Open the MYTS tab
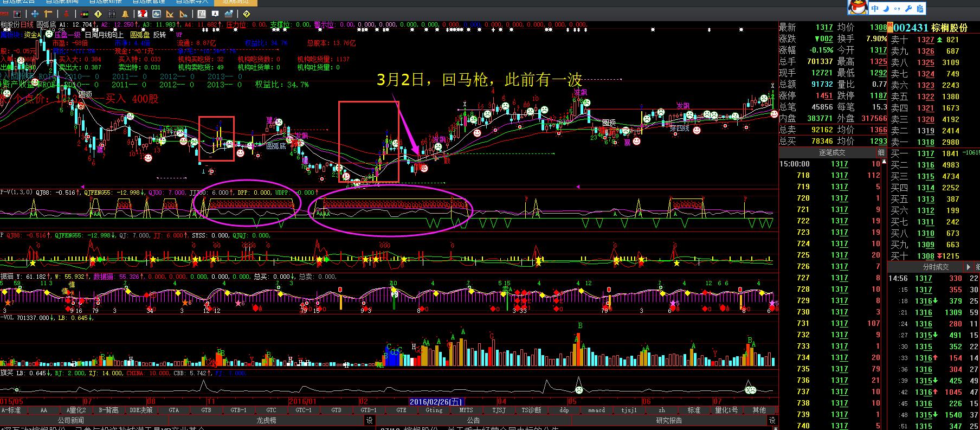This screenshot has width=980, height=430. [x=466, y=410]
